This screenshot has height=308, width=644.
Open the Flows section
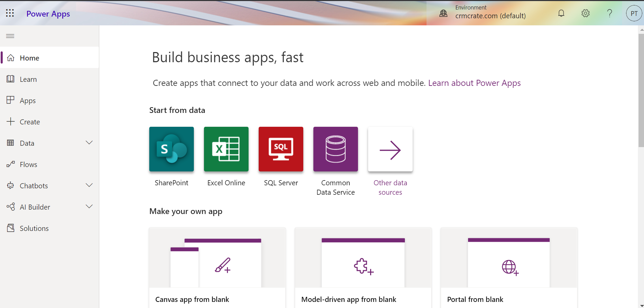[28, 164]
